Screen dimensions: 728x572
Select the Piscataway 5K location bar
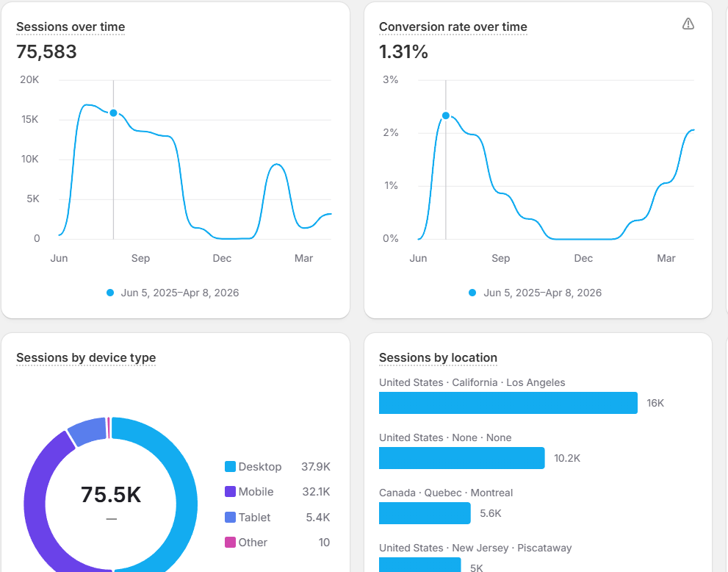[x=419, y=565]
